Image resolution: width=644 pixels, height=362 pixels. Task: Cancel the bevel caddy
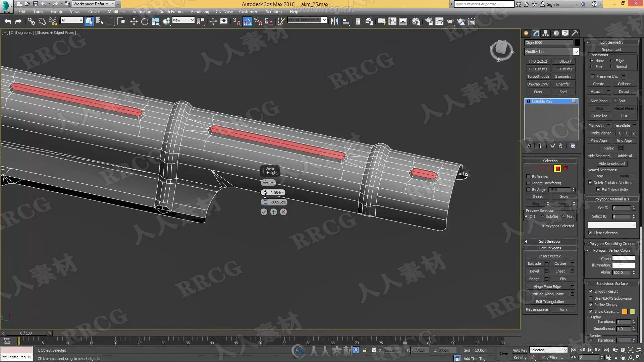(x=283, y=212)
